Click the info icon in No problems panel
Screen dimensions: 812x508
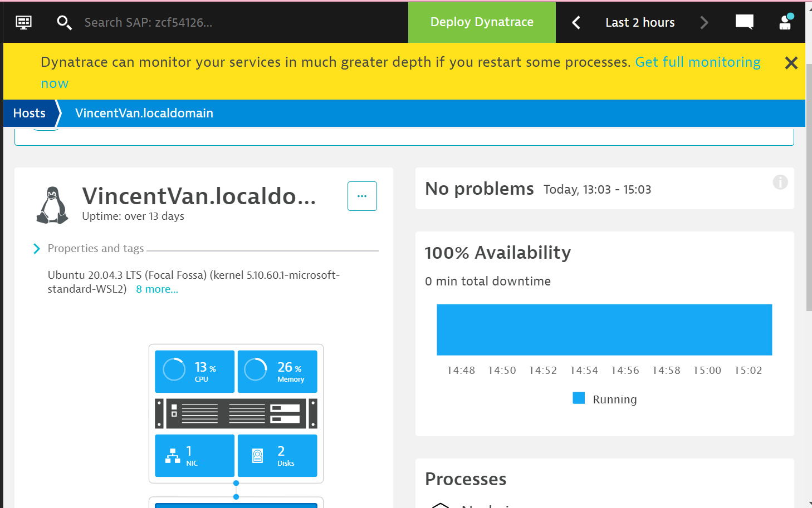780,182
